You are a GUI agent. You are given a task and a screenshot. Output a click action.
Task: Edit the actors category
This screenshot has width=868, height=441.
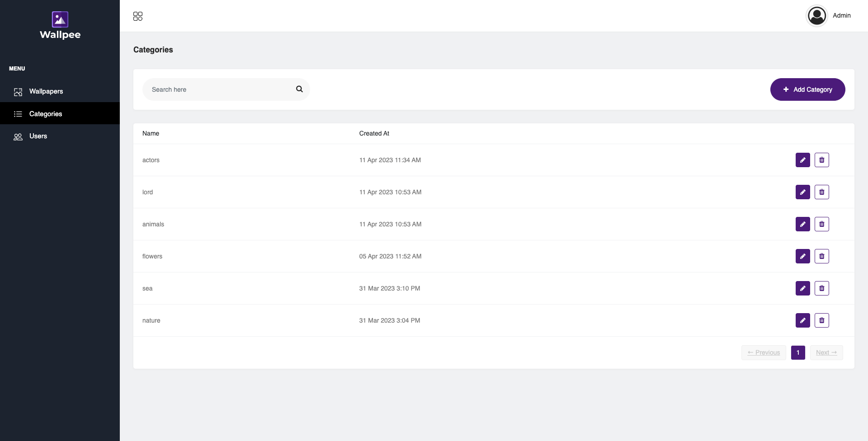(x=802, y=160)
